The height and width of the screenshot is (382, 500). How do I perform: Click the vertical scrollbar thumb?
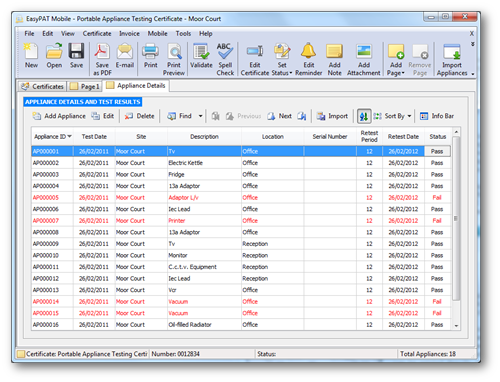pyautogui.click(x=456, y=218)
